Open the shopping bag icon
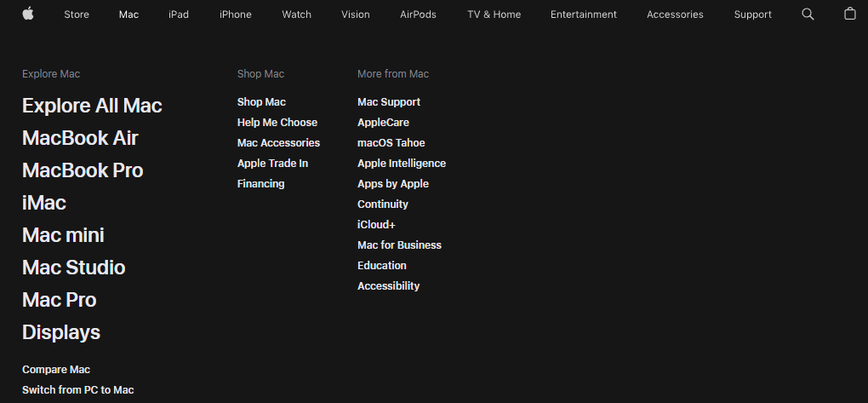This screenshot has height=403, width=868. [850, 14]
